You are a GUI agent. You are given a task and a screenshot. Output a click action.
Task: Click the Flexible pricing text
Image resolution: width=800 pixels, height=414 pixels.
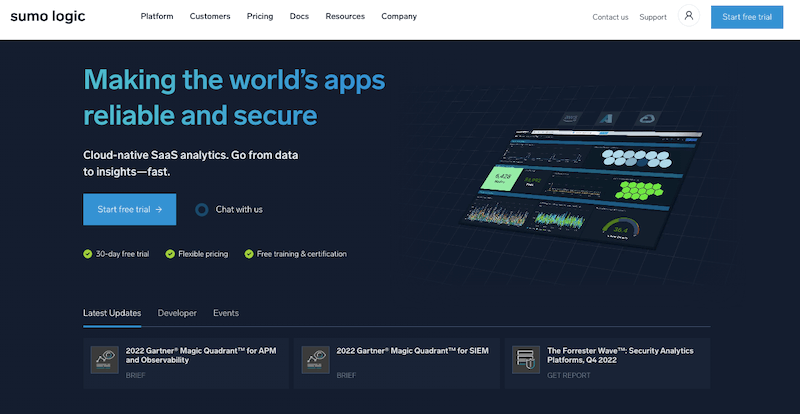click(x=203, y=254)
